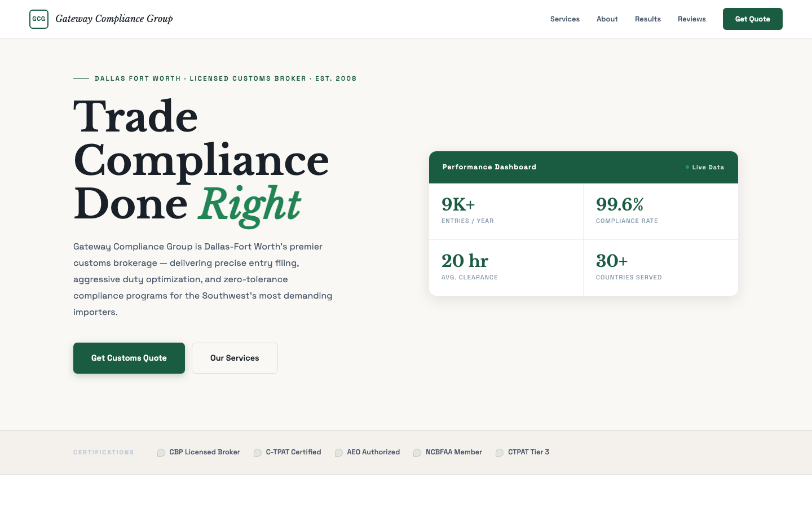Click the GCG logo icon
The image size is (812, 508).
click(x=39, y=19)
